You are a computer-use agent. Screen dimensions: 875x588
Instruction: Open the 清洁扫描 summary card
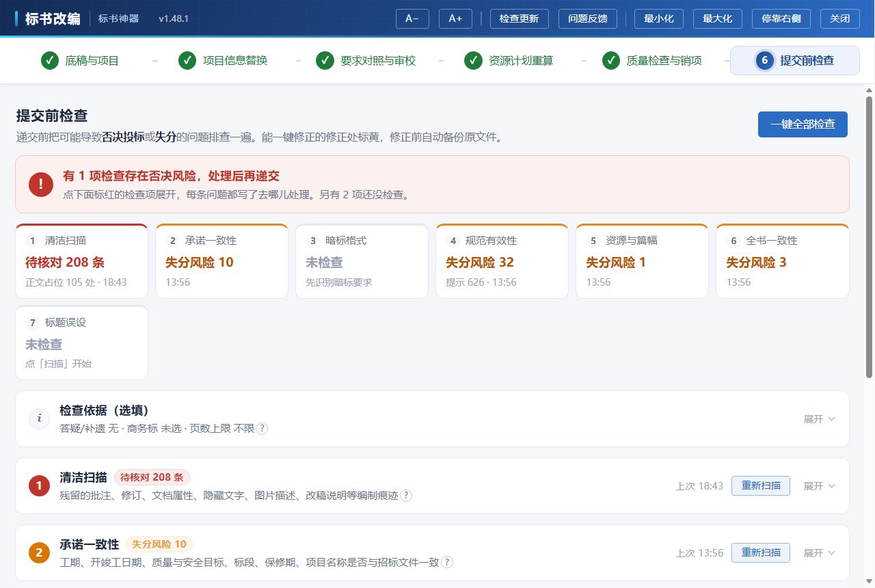pos(81,261)
